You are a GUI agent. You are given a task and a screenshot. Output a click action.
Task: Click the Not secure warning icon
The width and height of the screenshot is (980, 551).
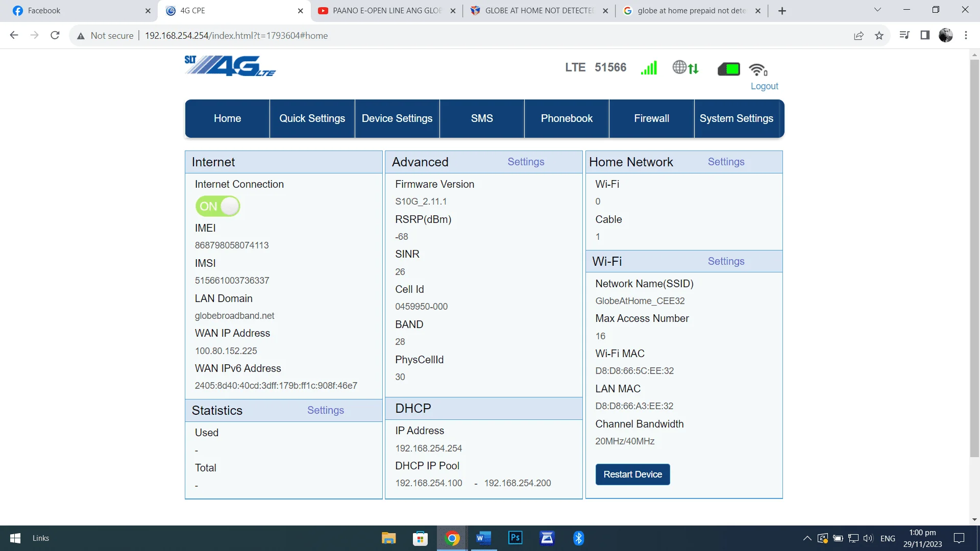[x=81, y=36]
